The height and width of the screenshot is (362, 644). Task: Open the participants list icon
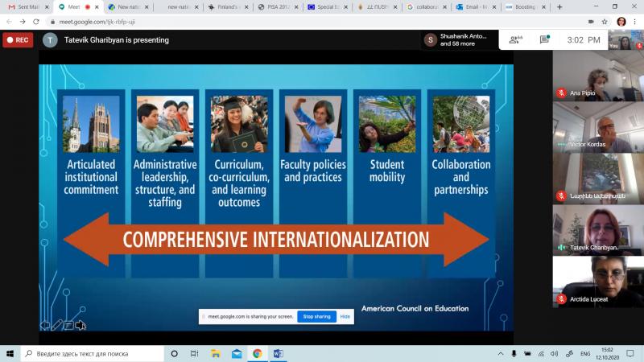point(514,39)
